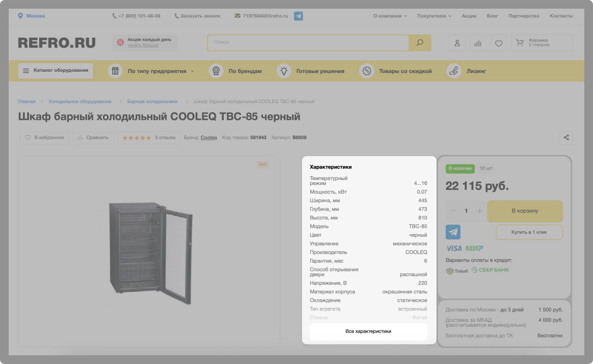Image resolution: width=593 pixels, height=364 pixels.
Task: Click the Холодильное оборудование breadcrumb
Action: (80, 102)
